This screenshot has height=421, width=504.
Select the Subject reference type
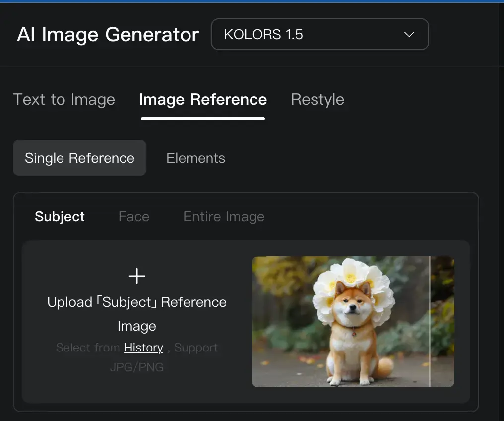(60, 217)
